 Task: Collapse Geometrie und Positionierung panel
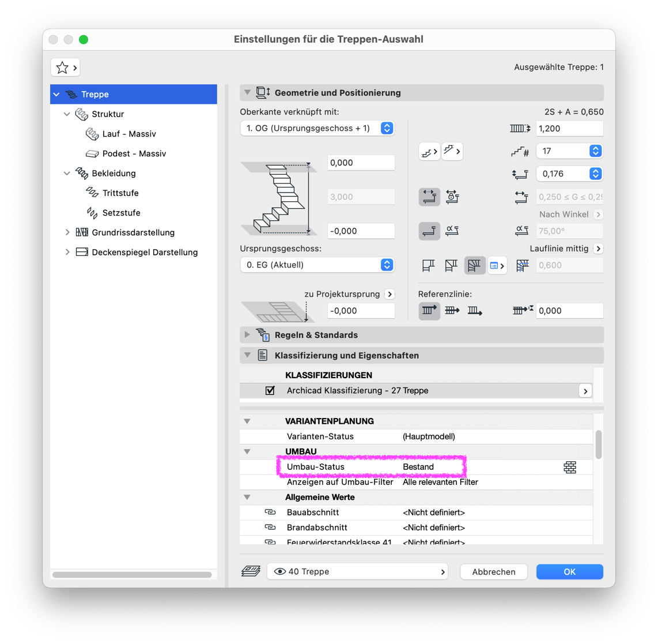(x=248, y=92)
